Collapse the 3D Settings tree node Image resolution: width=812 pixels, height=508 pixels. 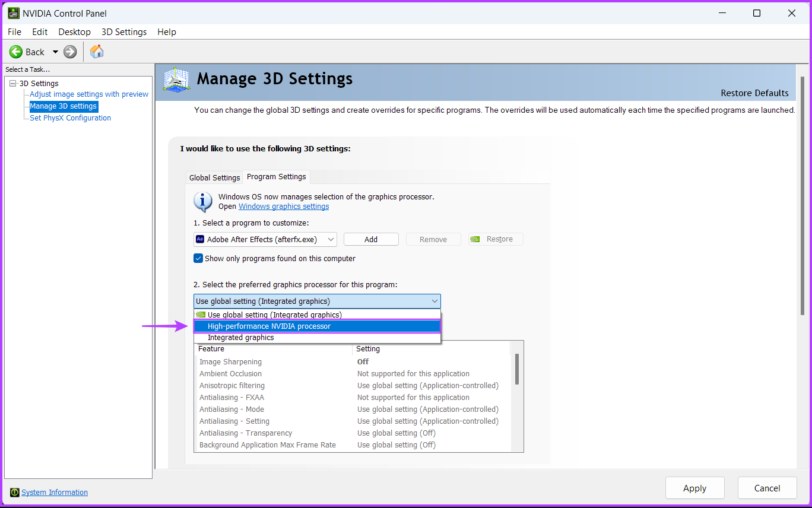(13, 84)
